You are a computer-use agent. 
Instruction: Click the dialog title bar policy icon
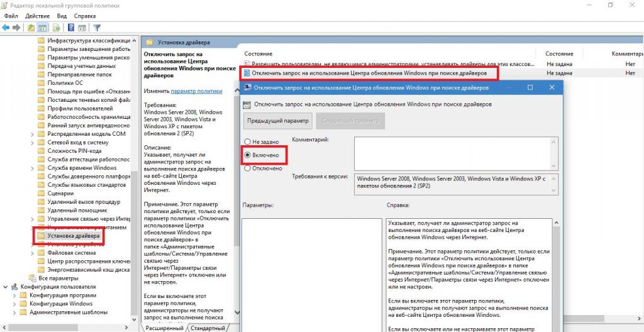point(248,87)
